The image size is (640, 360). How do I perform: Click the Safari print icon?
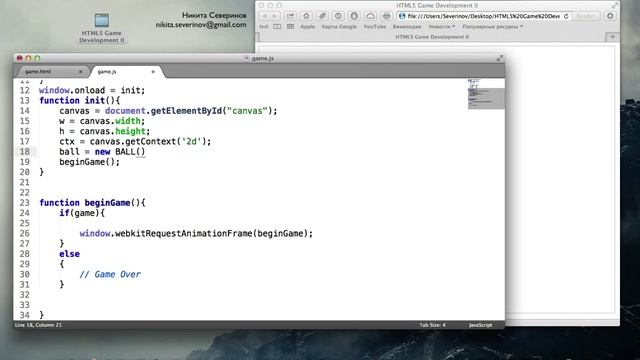coord(386,16)
